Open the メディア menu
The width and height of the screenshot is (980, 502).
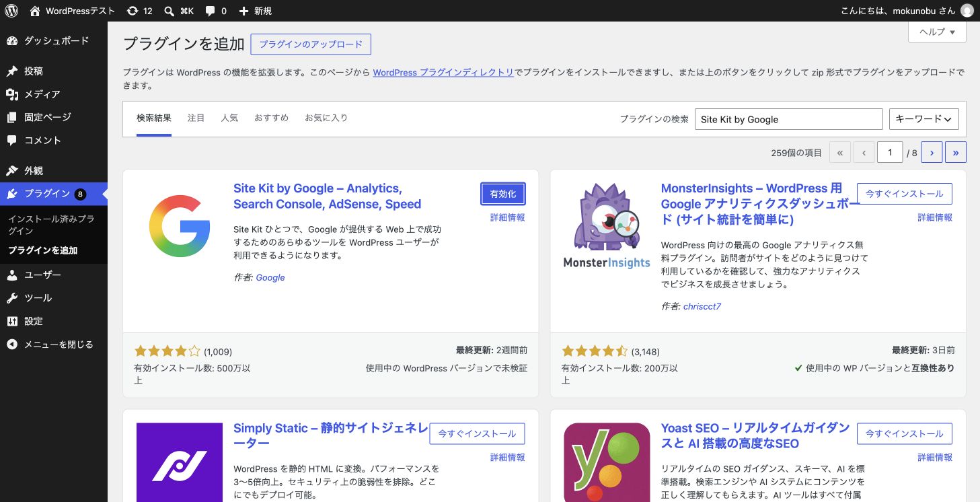54,94
